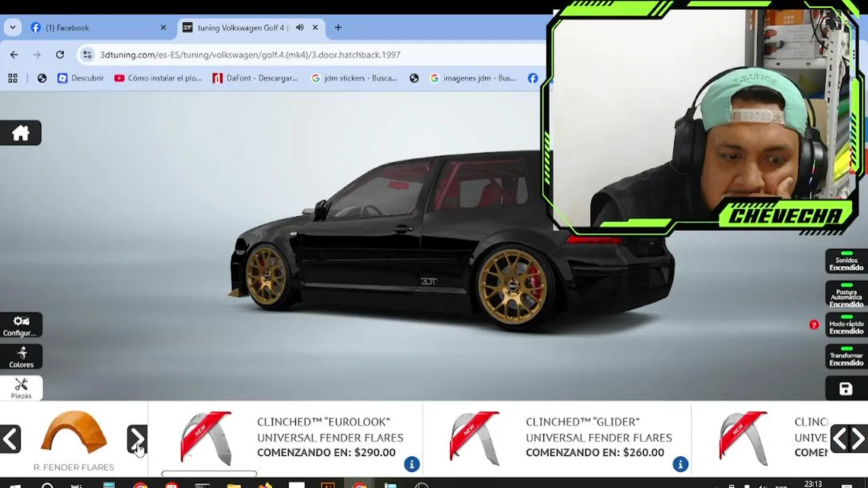The image size is (868, 488).
Task: View site information icon in address bar
Action: pos(87,55)
